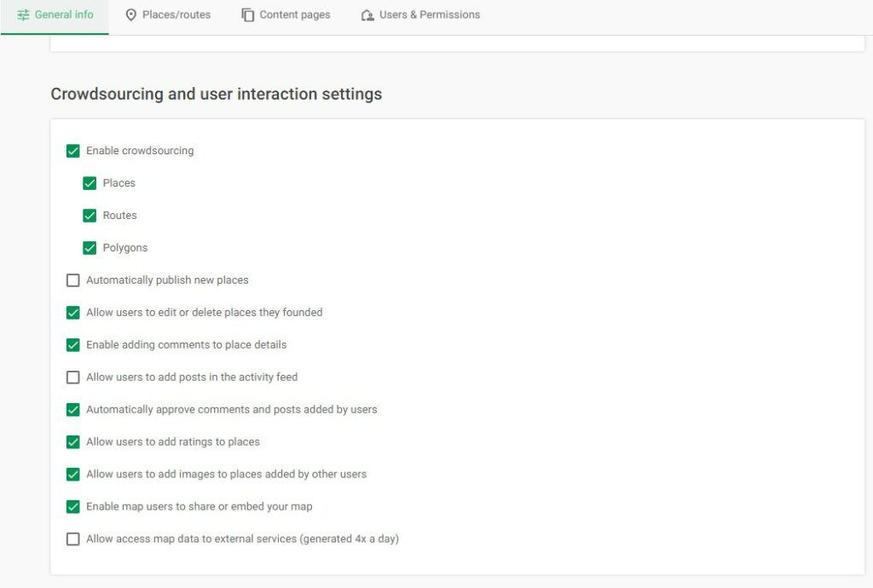Click the 'Enable adding comments to place details' text
The height and width of the screenshot is (588, 873).
tap(186, 345)
